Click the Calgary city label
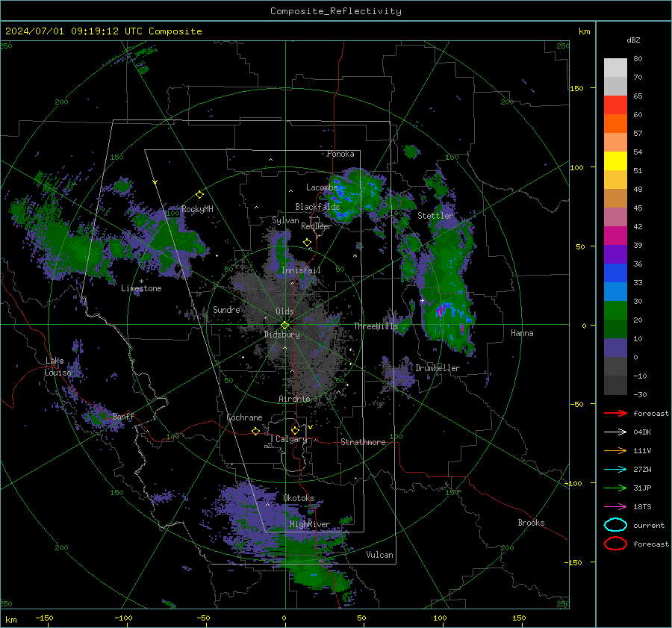The image size is (672, 628). 291,439
